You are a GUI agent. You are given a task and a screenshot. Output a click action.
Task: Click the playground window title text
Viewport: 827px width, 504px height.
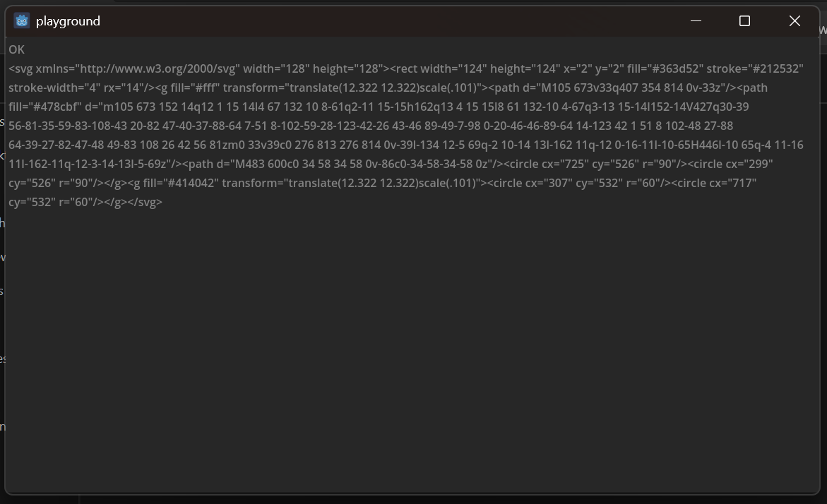click(x=68, y=21)
